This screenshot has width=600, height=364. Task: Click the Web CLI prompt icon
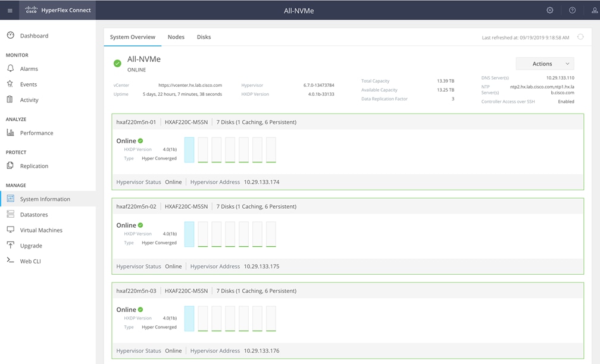10,261
